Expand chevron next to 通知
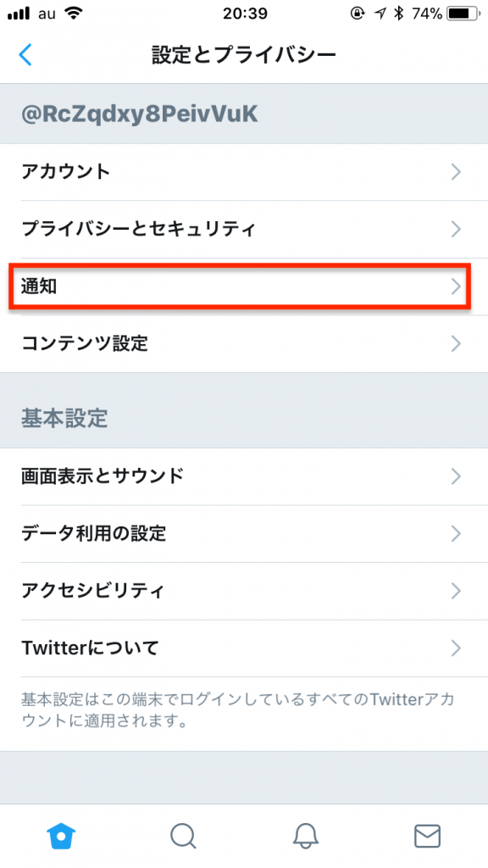This screenshot has height=868, width=488. tap(456, 287)
